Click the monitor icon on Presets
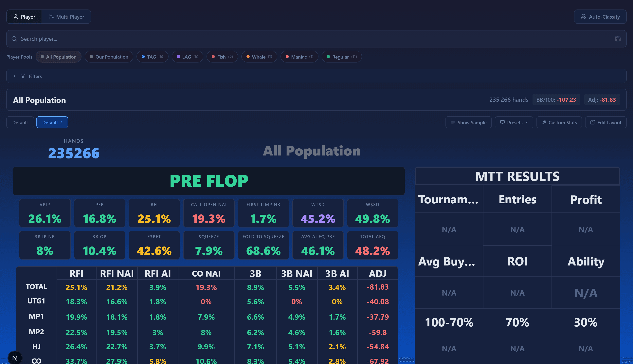This screenshot has height=364, width=633. [502, 122]
